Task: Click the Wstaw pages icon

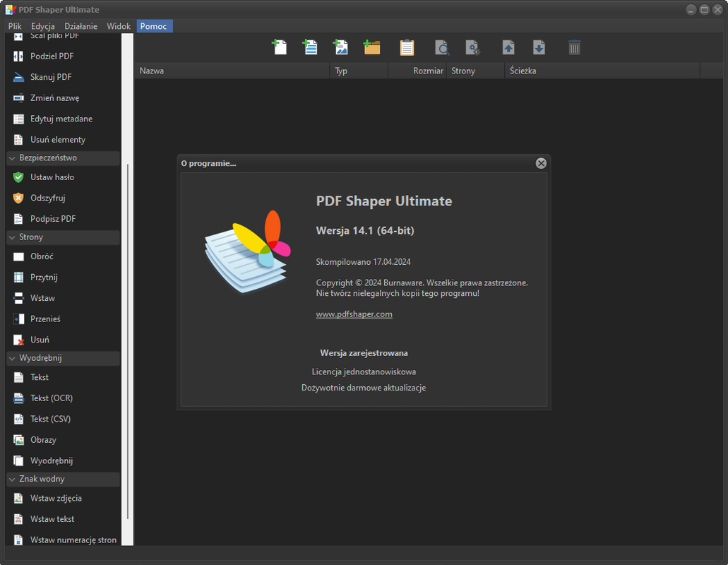Action: [18, 298]
